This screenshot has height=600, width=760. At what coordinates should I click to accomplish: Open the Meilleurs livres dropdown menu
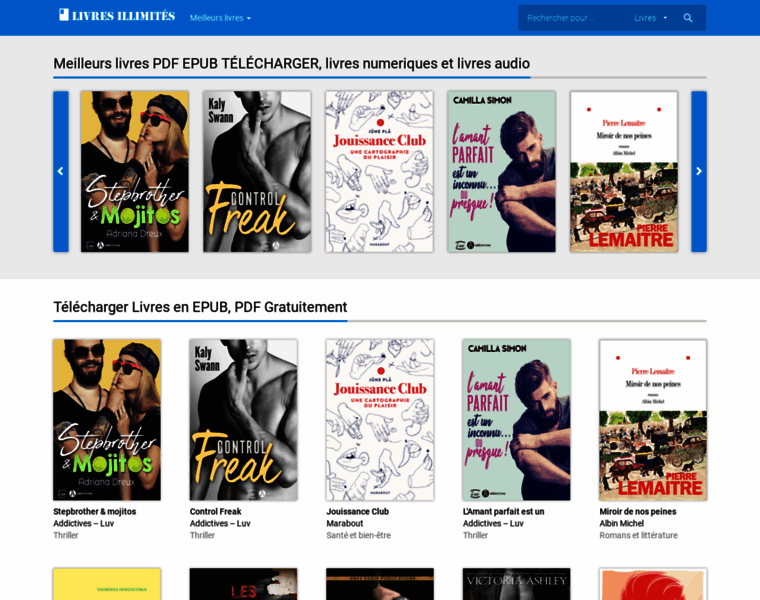pyautogui.click(x=220, y=18)
